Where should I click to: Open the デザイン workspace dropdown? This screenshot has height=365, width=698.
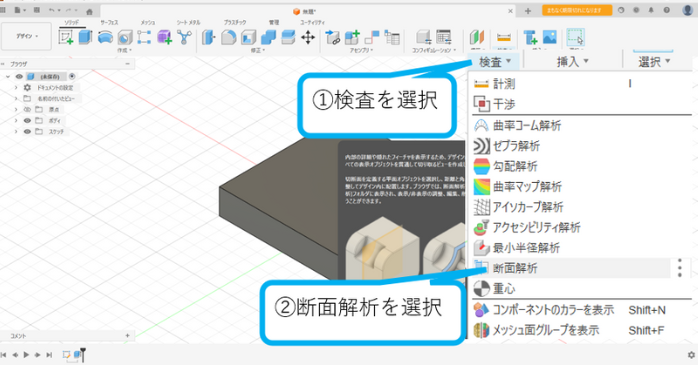27,36
